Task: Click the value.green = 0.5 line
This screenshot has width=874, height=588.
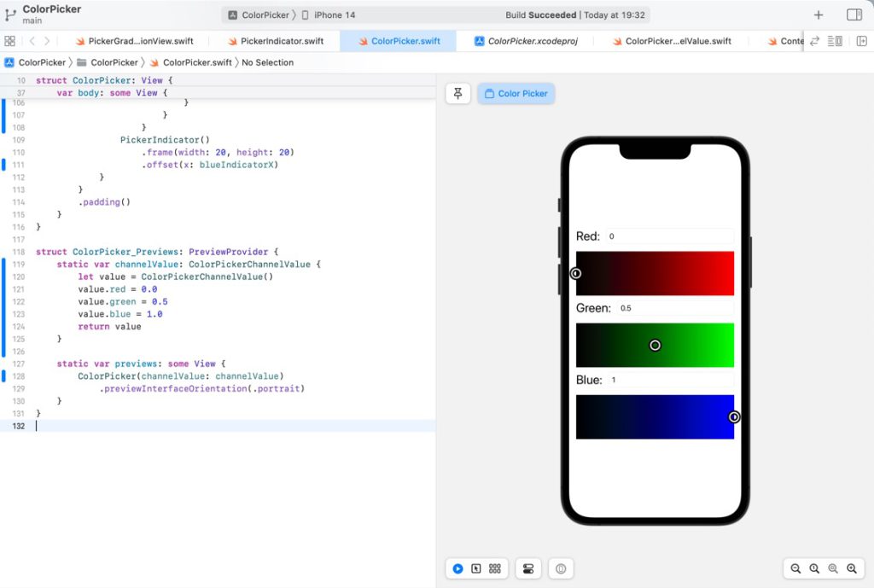Action: coord(123,301)
